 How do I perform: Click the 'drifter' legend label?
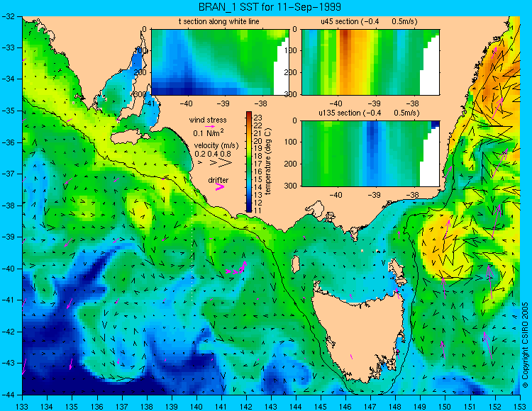(x=218, y=180)
